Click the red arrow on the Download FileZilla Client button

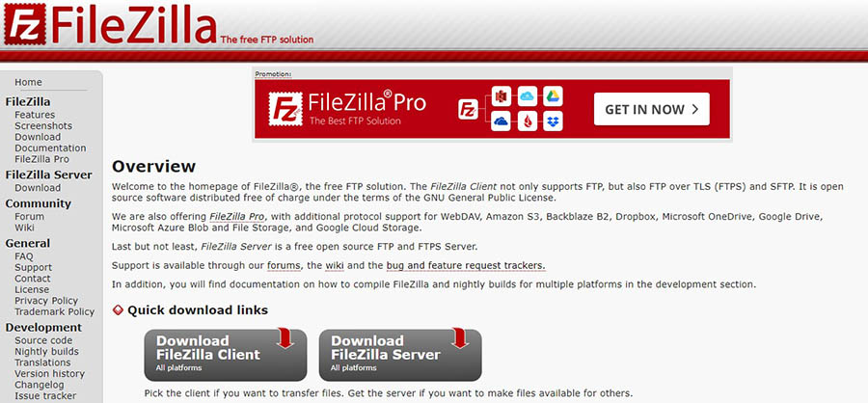pyautogui.click(x=285, y=337)
